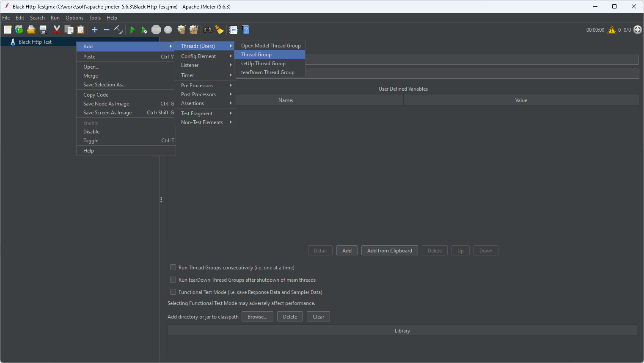Screen dimensions: 644x363
Task: Click the warning triangle log icon
Action: point(612,30)
